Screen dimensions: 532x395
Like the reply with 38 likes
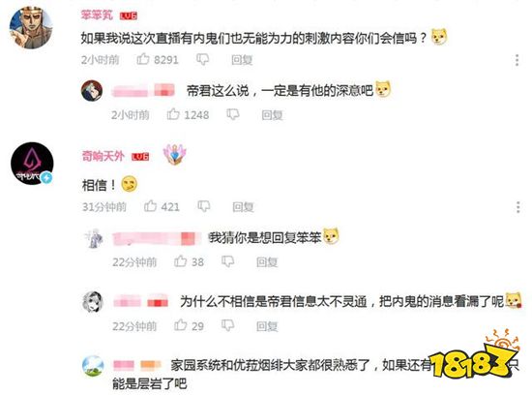pyautogui.click(x=180, y=261)
